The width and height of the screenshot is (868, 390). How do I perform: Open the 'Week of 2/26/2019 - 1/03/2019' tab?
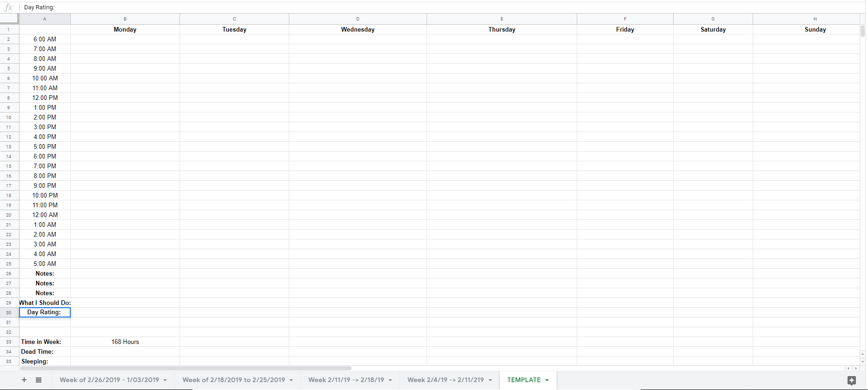click(x=109, y=380)
